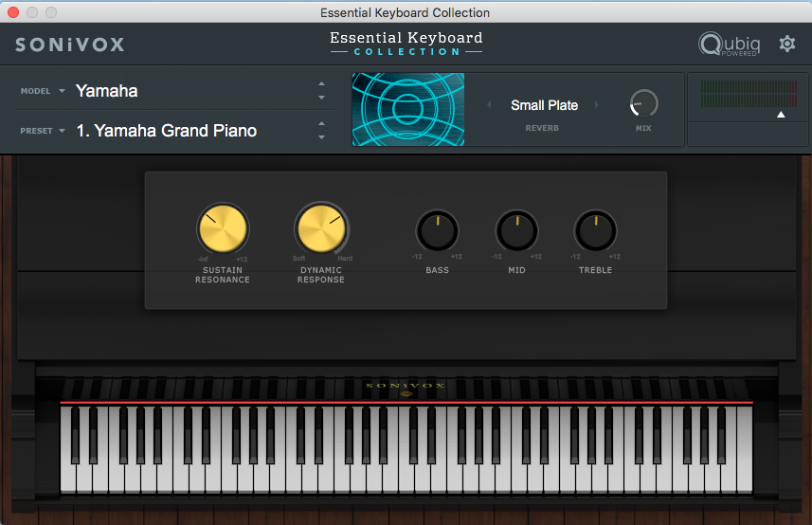Click the Sustain Resonance knob
The image size is (812, 525).
(x=223, y=229)
